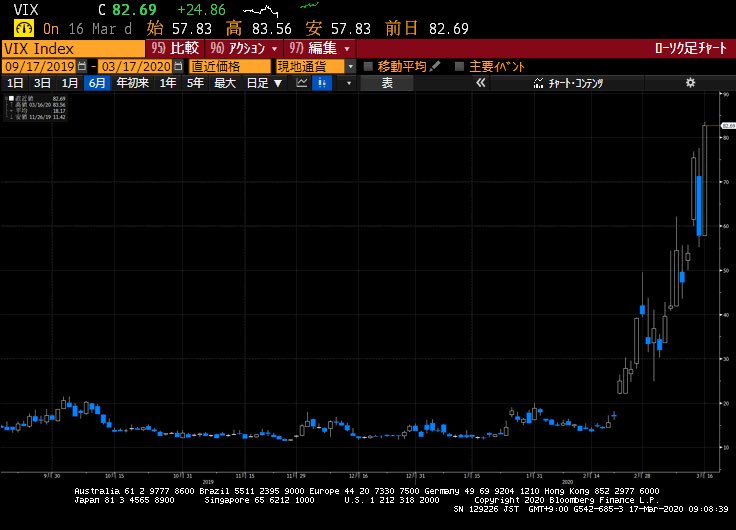Click the green +24.86 change value
736x530 pixels.
pyautogui.click(x=201, y=10)
